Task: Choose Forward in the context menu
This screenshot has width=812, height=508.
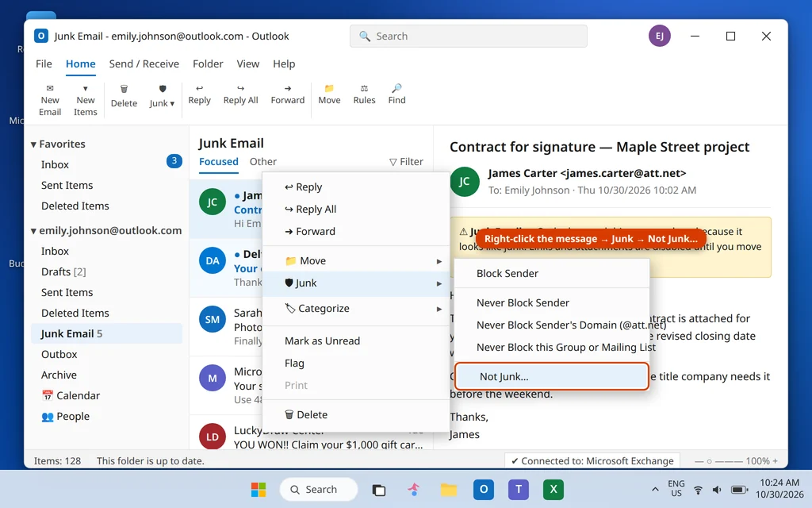Action: tap(356, 231)
